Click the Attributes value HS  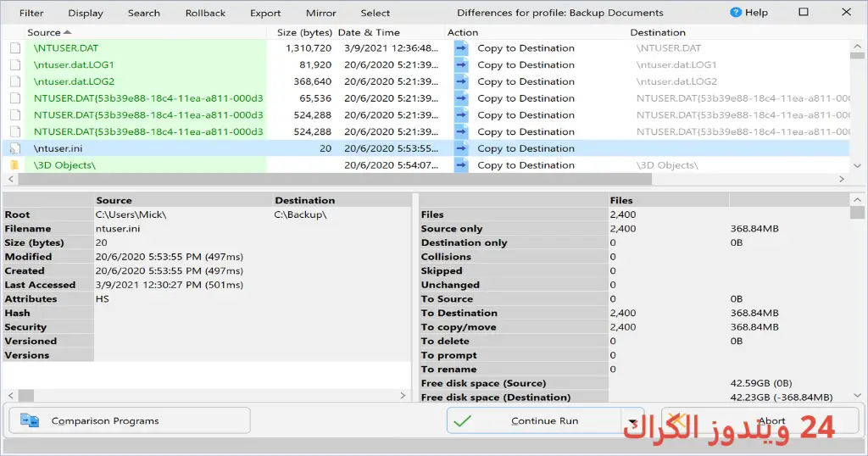click(103, 299)
